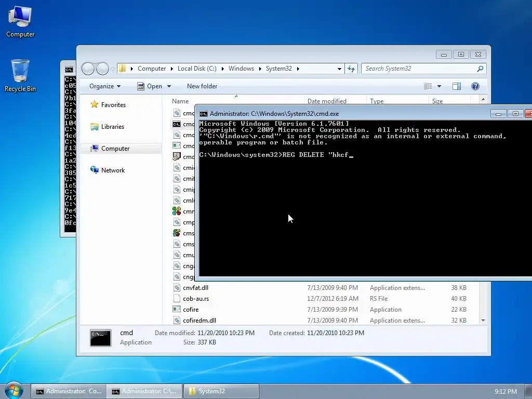Click New folder in toolbar
The height and width of the screenshot is (399, 532).
click(202, 86)
